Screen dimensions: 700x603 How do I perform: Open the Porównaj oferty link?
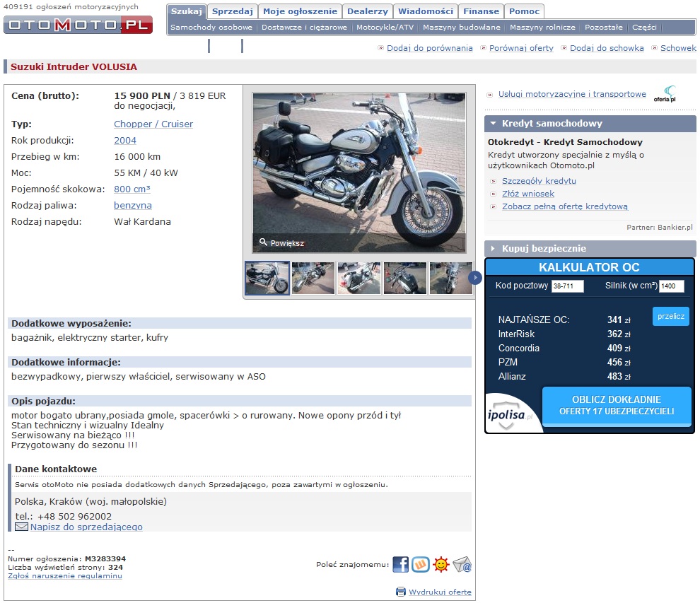(x=521, y=48)
